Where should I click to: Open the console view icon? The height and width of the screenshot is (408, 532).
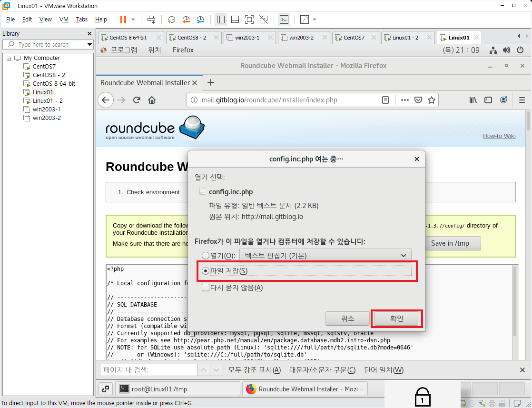284,20
